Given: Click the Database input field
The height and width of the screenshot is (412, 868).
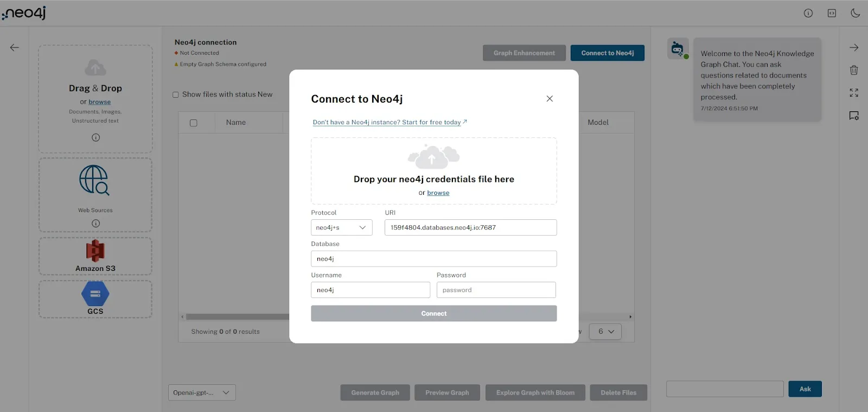Looking at the screenshot, I should [x=434, y=259].
